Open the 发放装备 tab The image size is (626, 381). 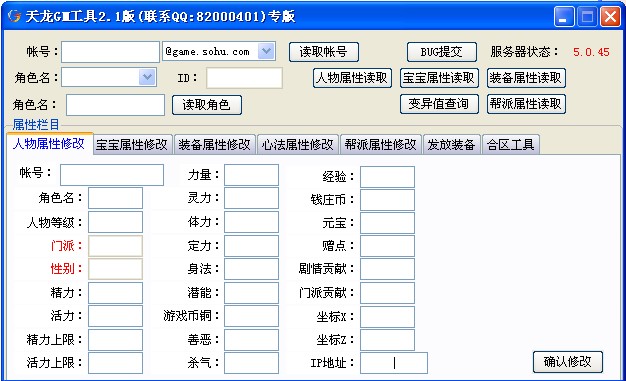451,145
